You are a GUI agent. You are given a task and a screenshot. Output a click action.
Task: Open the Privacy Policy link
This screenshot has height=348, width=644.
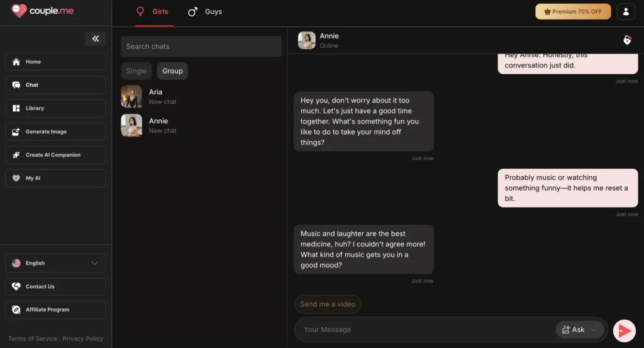click(x=82, y=339)
